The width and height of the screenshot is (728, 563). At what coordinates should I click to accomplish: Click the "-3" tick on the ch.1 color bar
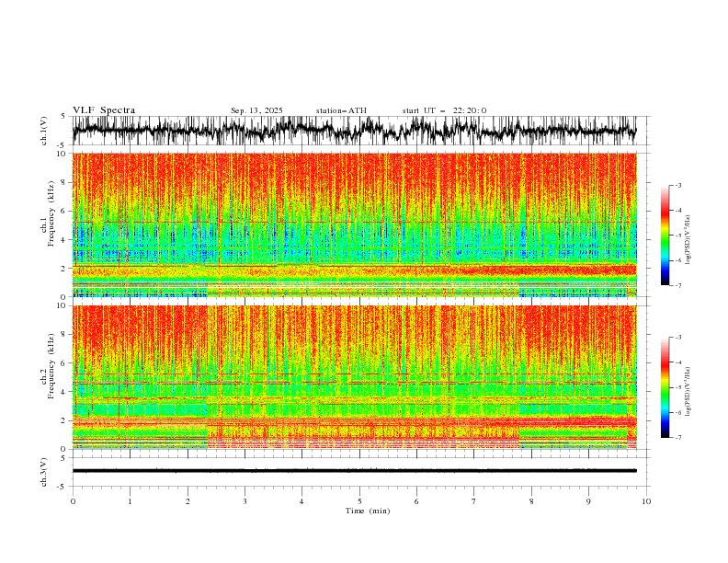click(x=678, y=185)
